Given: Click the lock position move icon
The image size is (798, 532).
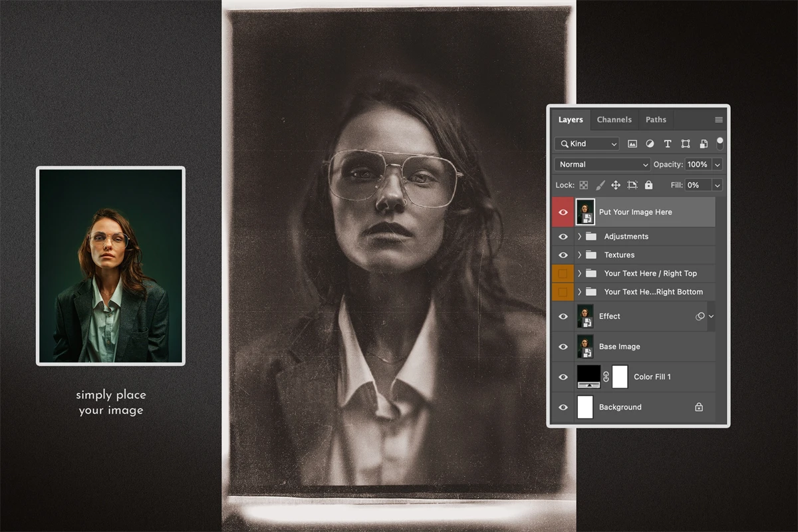Looking at the screenshot, I should click(x=616, y=185).
